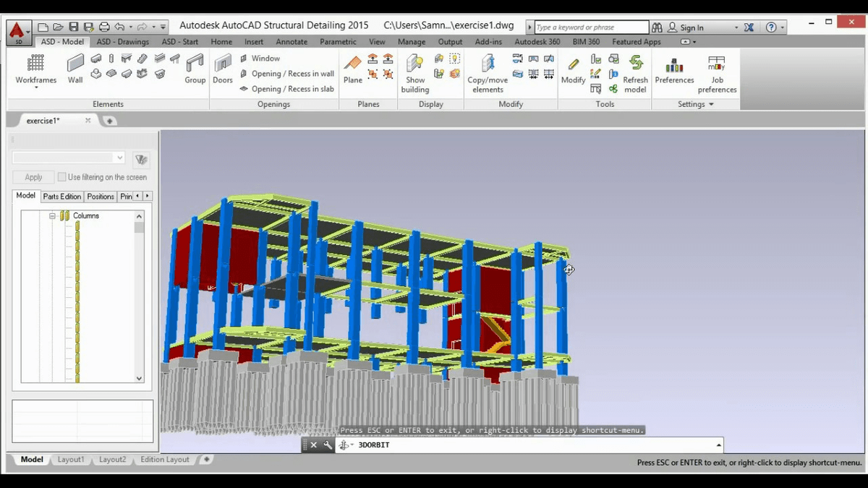Image resolution: width=868 pixels, height=488 pixels.
Task: Open the Parametric ribbon tab
Action: (x=338, y=42)
